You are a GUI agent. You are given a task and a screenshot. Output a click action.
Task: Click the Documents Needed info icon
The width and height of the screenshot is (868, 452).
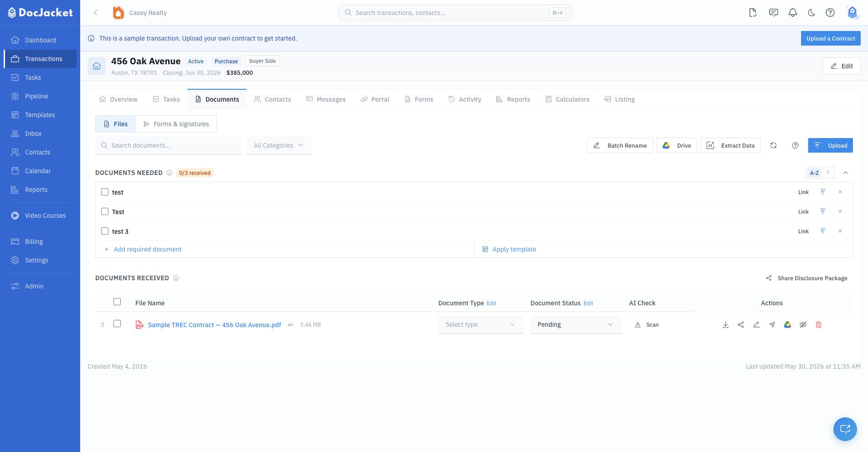click(x=169, y=173)
